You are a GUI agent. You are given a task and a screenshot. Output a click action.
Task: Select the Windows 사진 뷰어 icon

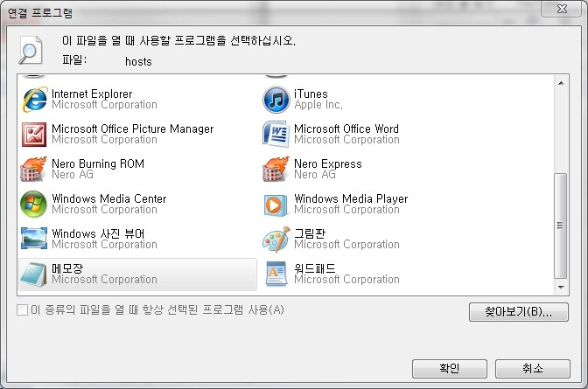(x=34, y=239)
